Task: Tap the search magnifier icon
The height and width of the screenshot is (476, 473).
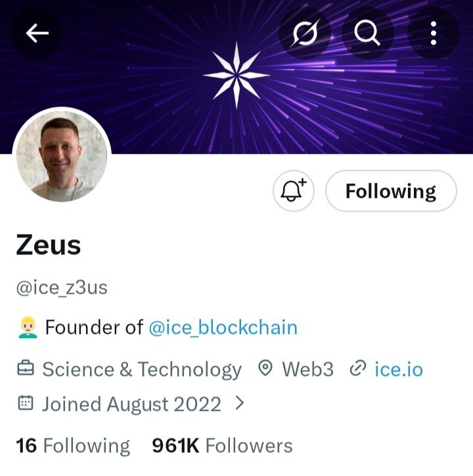Action: click(367, 33)
